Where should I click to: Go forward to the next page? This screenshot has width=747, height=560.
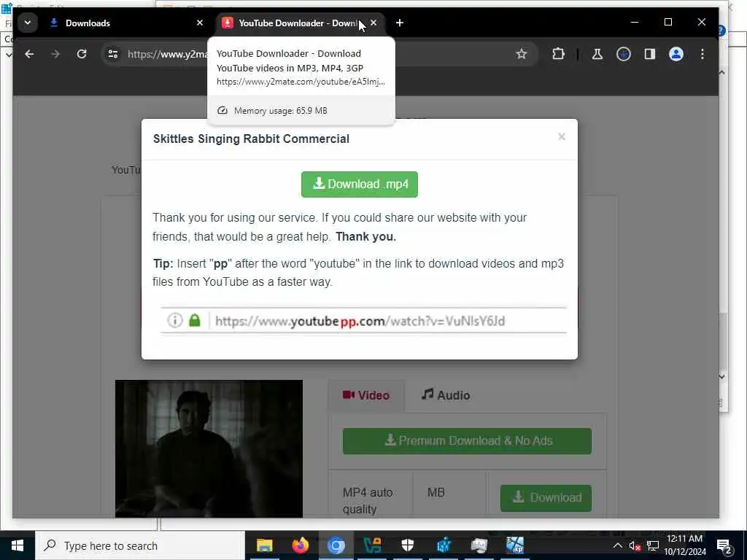[x=55, y=54]
